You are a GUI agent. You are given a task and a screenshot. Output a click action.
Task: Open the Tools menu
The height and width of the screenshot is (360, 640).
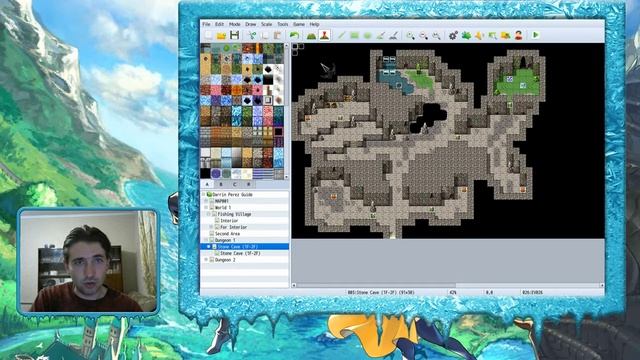click(x=283, y=24)
